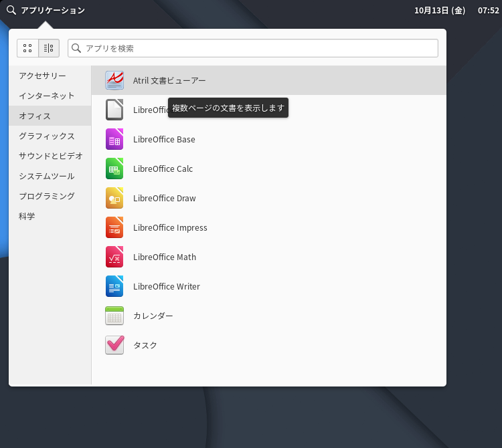The image size is (502, 448).
Task: Open LibreOffice Impress orange icon
Action: [x=114, y=227]
